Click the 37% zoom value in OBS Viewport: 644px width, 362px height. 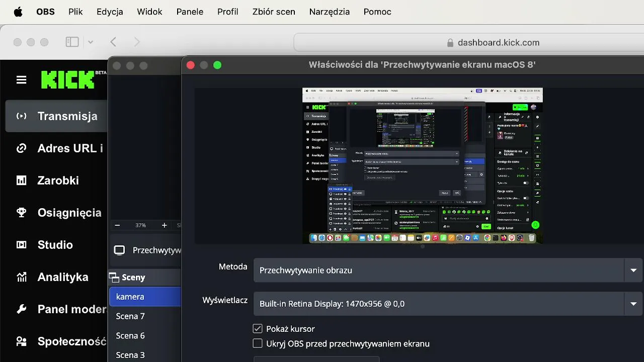pyautogui.click(x=140, y=225)
